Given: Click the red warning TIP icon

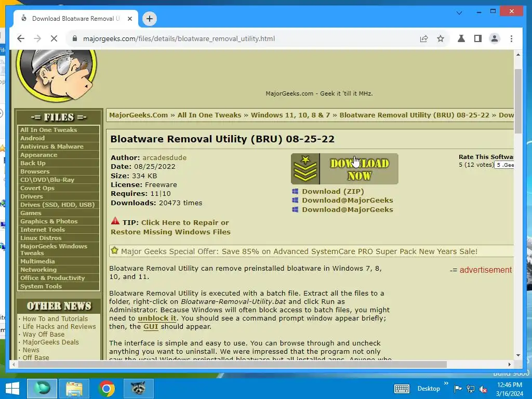Looking at the screenshot, I should (x=115, y=221).
